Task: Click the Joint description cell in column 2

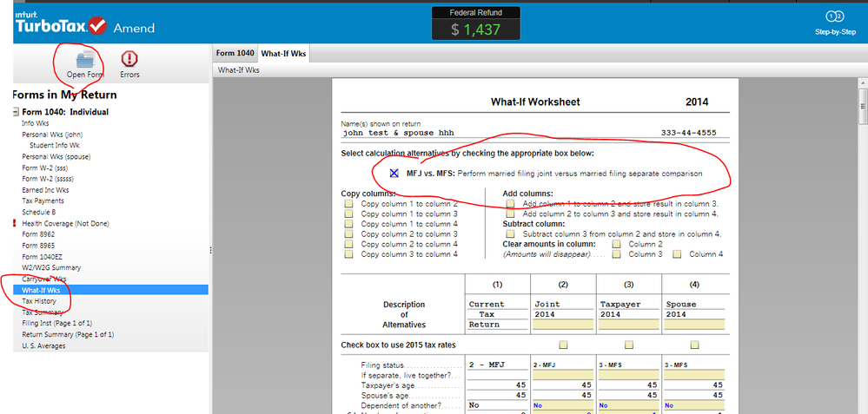Action: 563,305
